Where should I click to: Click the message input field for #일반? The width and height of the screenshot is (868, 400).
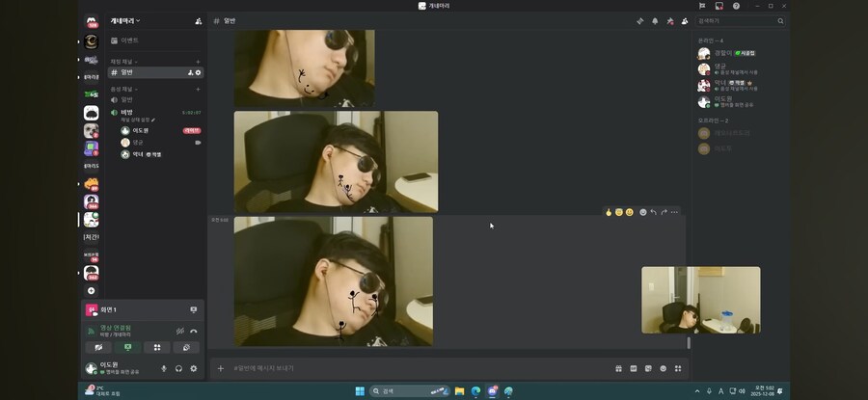coord(420,368)
